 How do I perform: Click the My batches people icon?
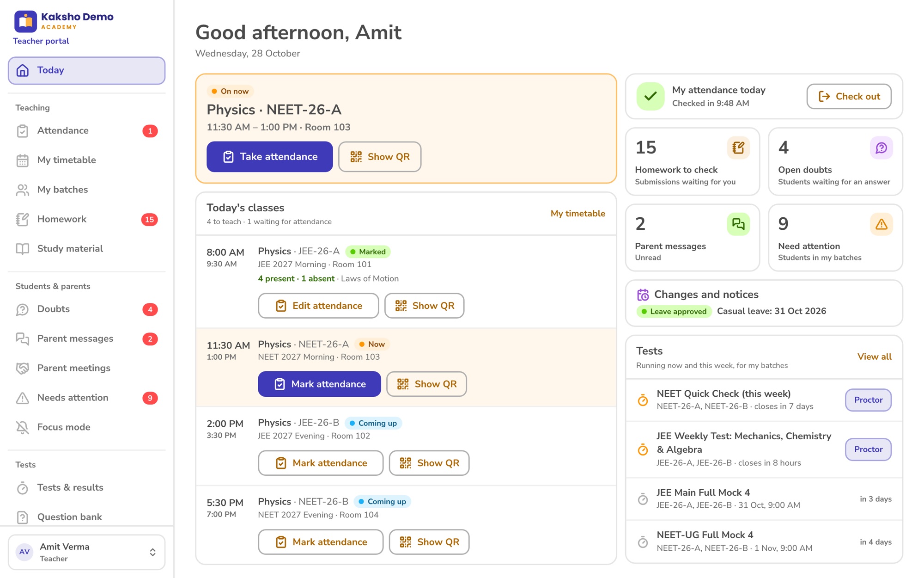[x=22, y=190]
